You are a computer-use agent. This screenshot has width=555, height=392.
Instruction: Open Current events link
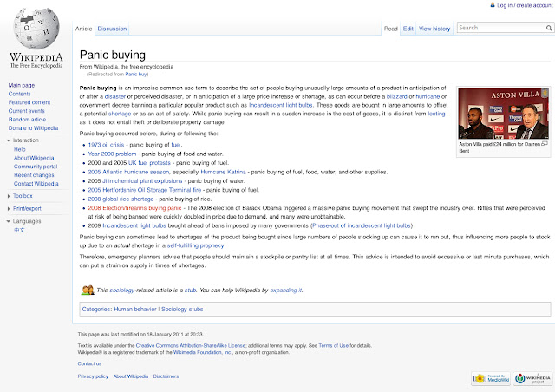(x=27, y=111)
